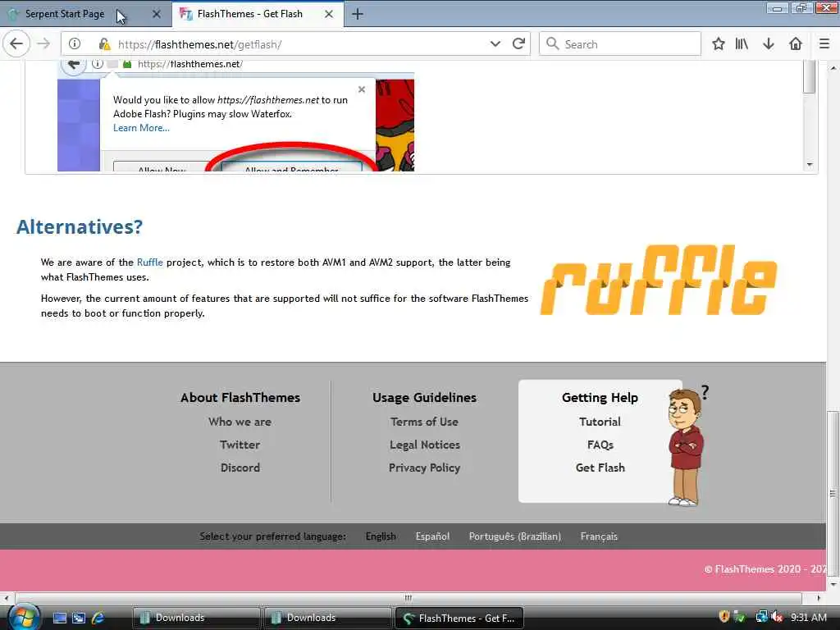
Task: Expand the address bar history dropdown
Action: pos(495,44)
